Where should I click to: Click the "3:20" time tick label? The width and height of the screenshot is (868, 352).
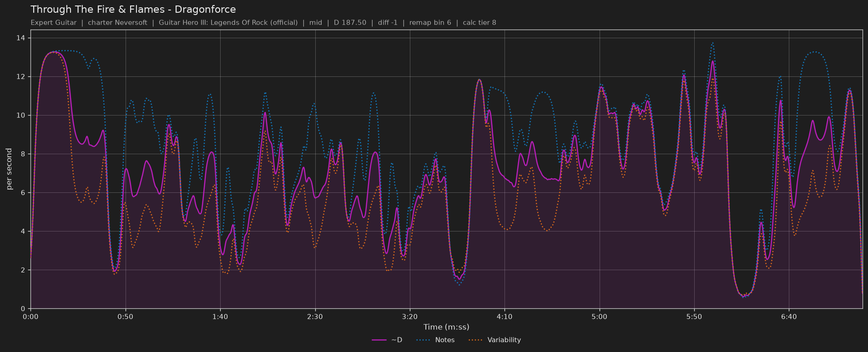click(410, 317)
